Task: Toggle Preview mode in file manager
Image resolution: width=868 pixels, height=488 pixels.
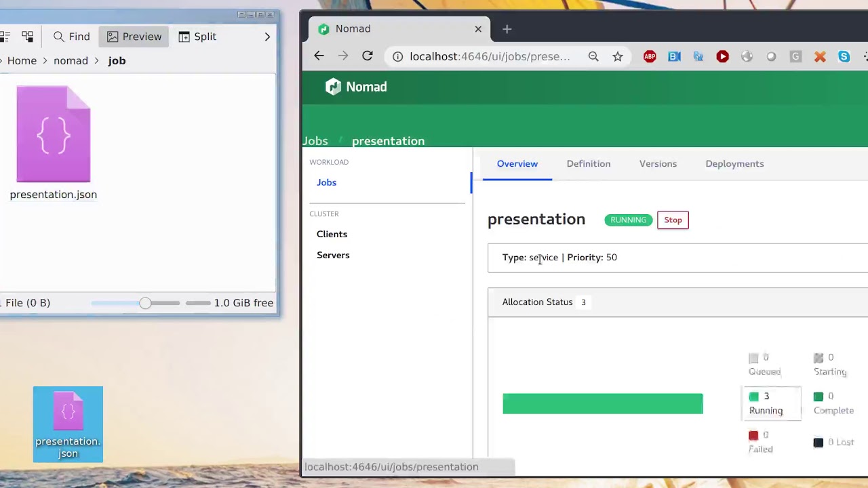Action: [x=134, y=37]
